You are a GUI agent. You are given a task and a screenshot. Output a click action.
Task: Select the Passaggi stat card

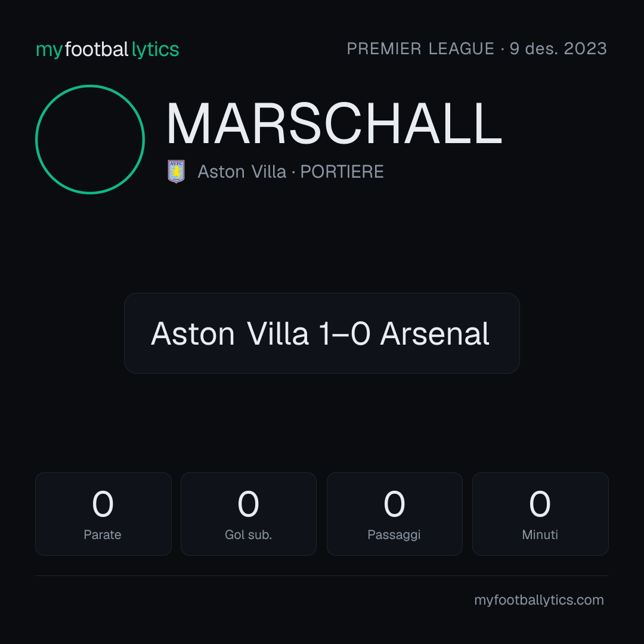pyautogui.click(x=394, y=514)
